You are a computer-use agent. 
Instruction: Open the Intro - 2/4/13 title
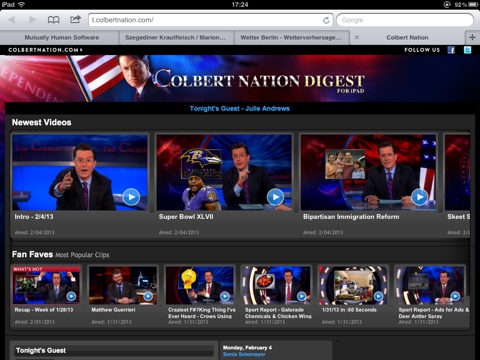34,217
